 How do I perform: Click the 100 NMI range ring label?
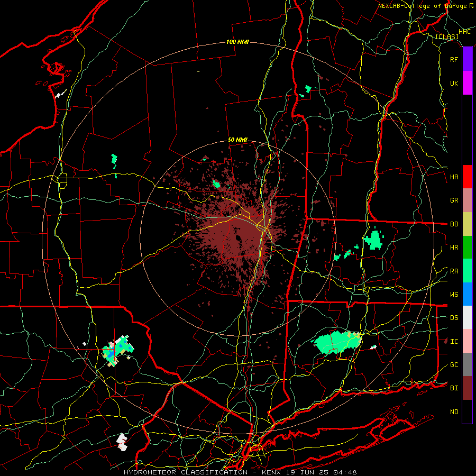[x=237, y=42]
